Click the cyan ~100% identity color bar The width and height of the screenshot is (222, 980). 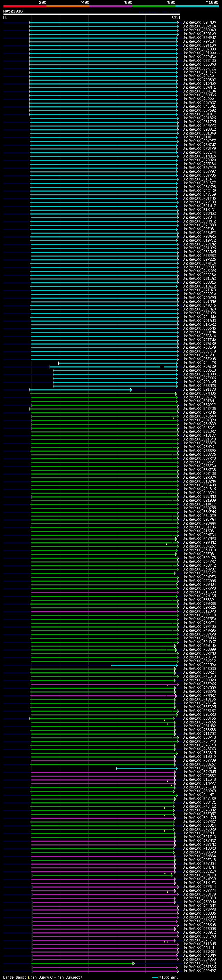click(197, 6)
